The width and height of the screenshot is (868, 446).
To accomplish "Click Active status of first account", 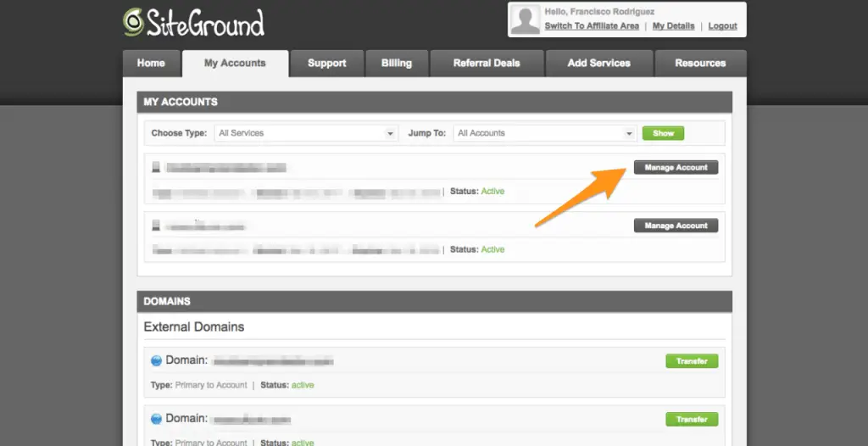I will (492, 191).
